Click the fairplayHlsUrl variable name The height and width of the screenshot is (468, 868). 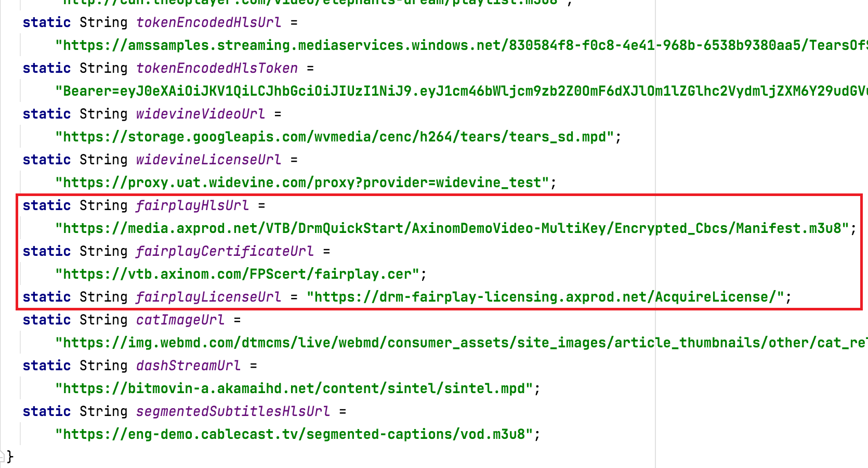(192, 205)
